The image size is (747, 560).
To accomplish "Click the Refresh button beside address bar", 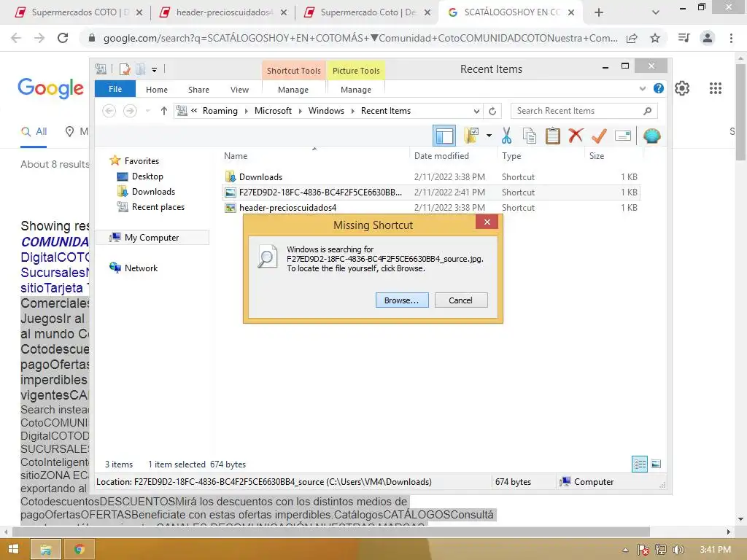I will click(492, 111).
